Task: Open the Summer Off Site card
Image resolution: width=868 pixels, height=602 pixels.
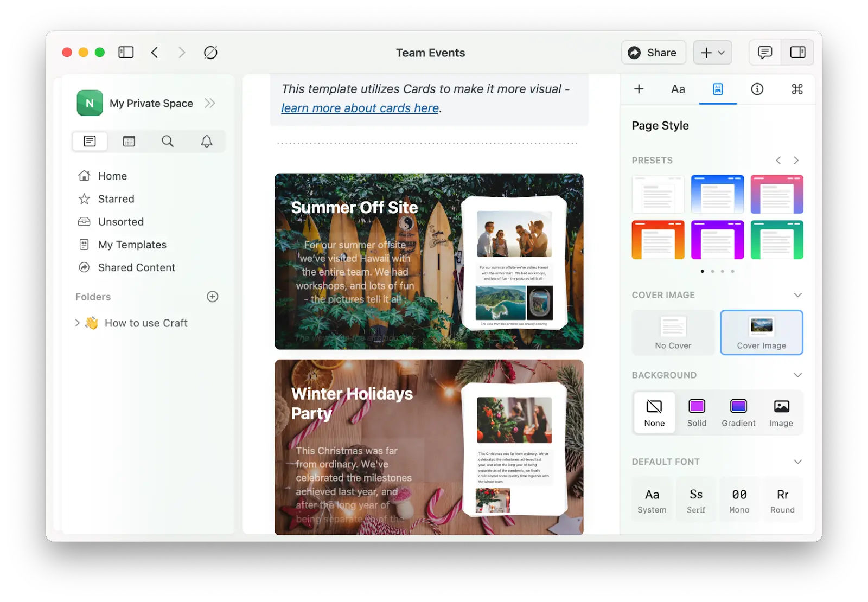Action: coord(429,261)
